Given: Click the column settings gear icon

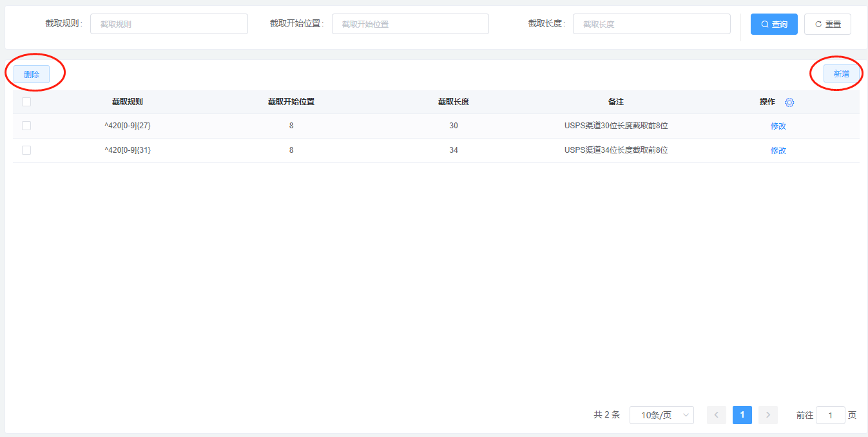Looking at the screenshot, I should (x=789, y=102).
